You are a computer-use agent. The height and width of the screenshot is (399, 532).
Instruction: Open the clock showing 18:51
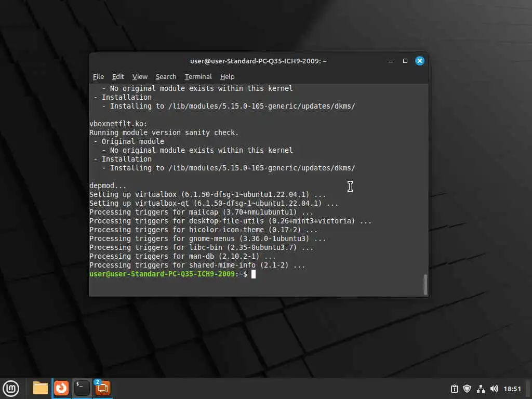512,389
